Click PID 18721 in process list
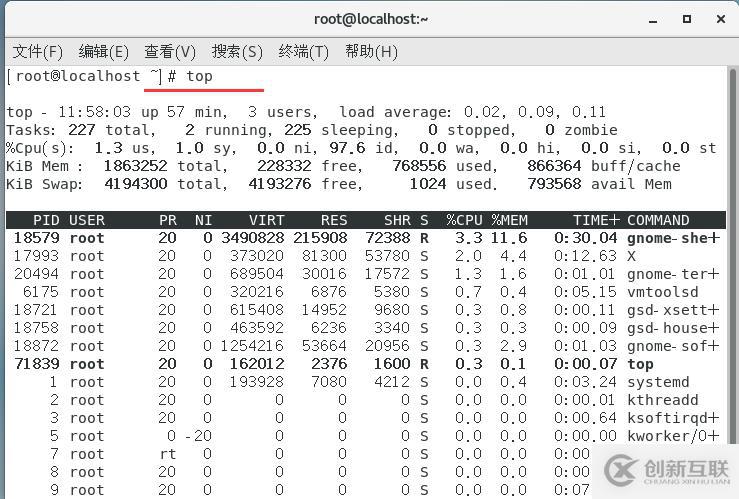This screenshot has height=499, width=739. (36, 310)
